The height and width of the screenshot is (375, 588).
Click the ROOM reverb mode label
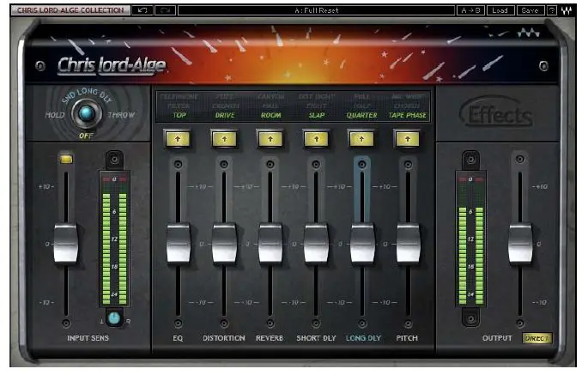270,115
